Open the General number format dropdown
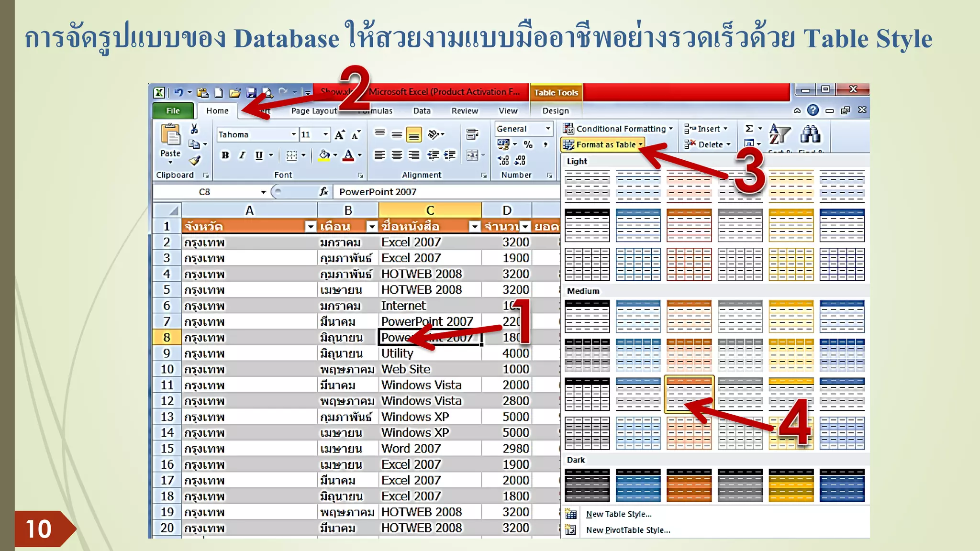Viewport: 980px width, 551px height. tap(548, 128)
